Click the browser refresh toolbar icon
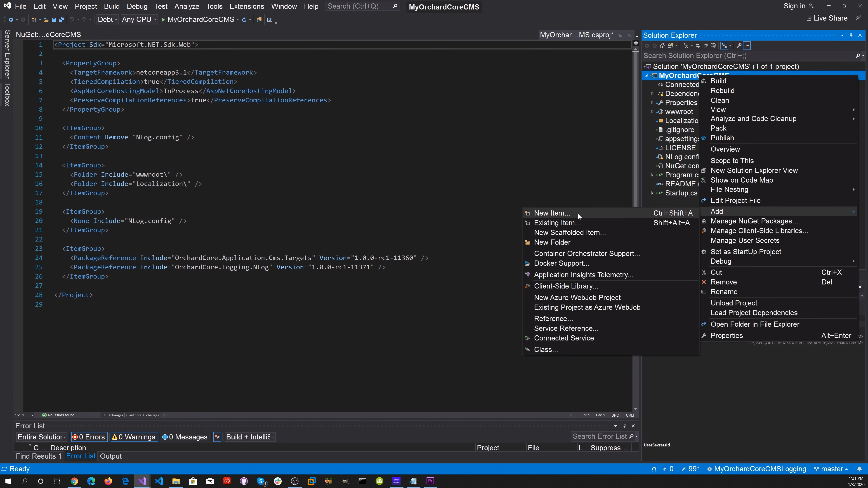This screenshot has height=488, width=868. [244, 20]
